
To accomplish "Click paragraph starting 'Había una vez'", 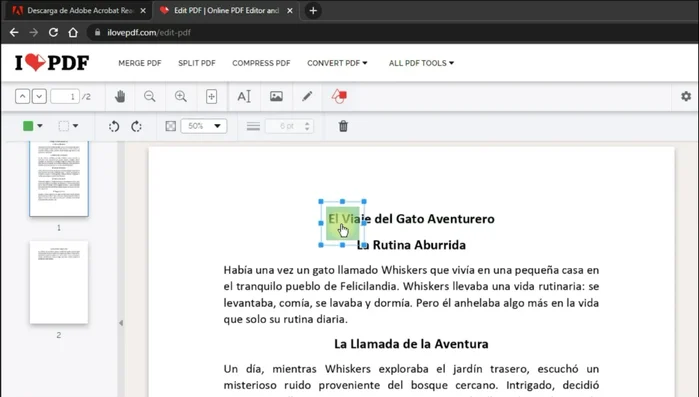I will coord(411,295).
